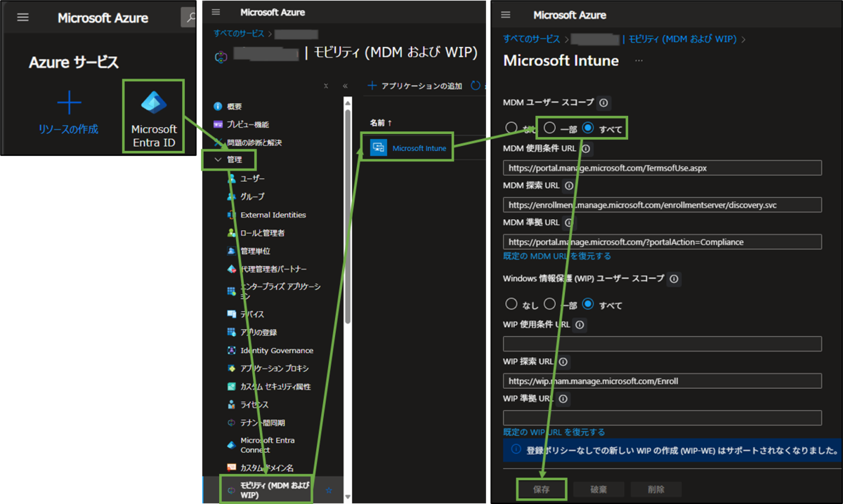Show info for WIP 探索 URL
The image size is (843, 504).
click(563, 362)
